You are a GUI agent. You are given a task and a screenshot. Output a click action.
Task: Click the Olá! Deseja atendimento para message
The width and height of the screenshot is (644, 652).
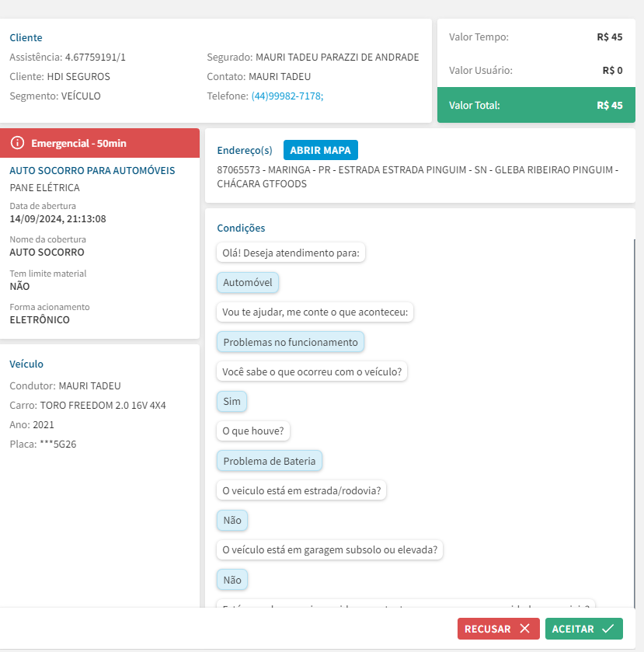pyautogui.click(x=291, y=253)
